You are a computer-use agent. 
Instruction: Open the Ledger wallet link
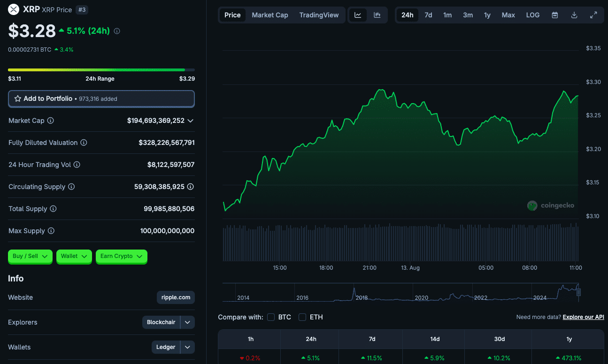click(166, 347)
